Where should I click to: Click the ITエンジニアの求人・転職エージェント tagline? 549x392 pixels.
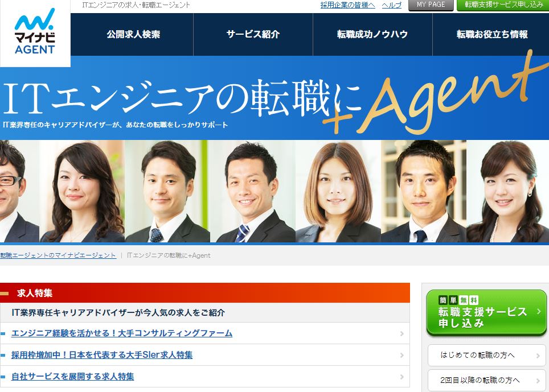(x=136, y=5)
